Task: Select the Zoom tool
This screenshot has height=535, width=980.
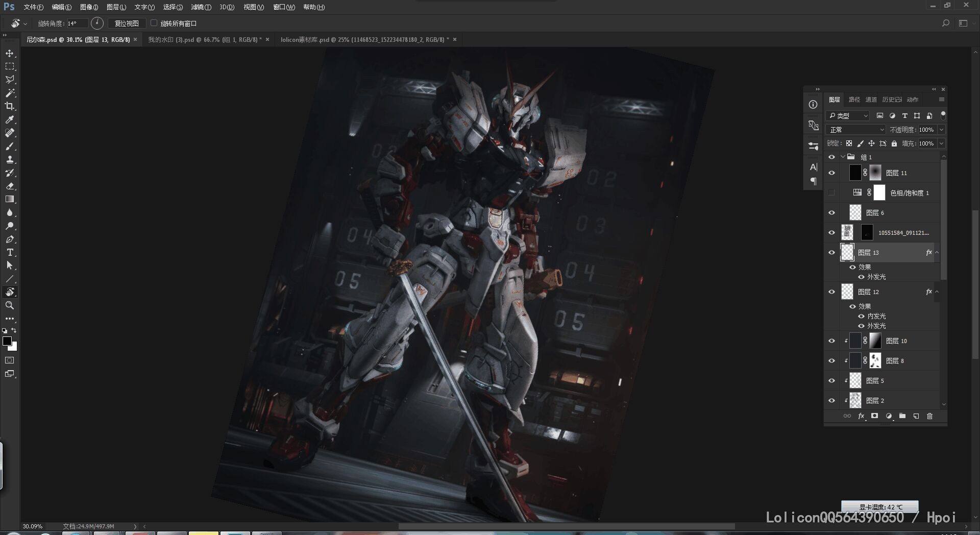Action: [10, 305]
